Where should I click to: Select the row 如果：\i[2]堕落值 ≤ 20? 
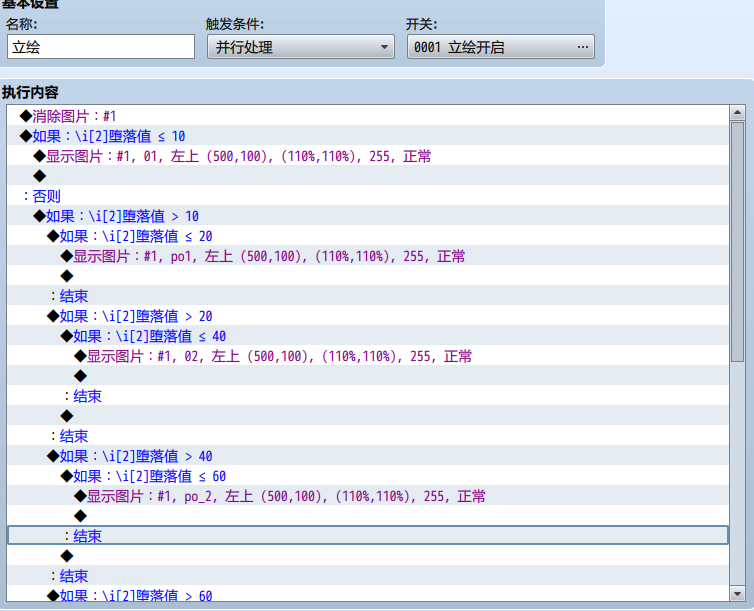coord(368,236)
